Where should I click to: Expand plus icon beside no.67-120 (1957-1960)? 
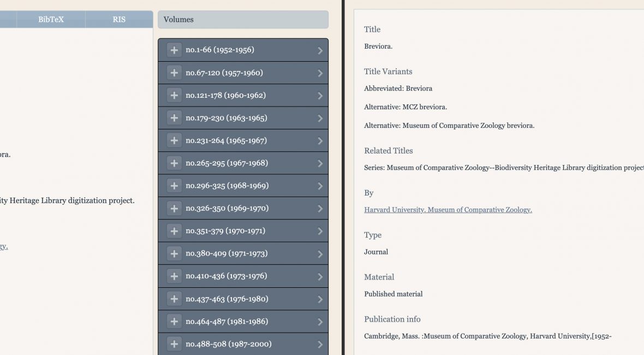click(174, 73)
